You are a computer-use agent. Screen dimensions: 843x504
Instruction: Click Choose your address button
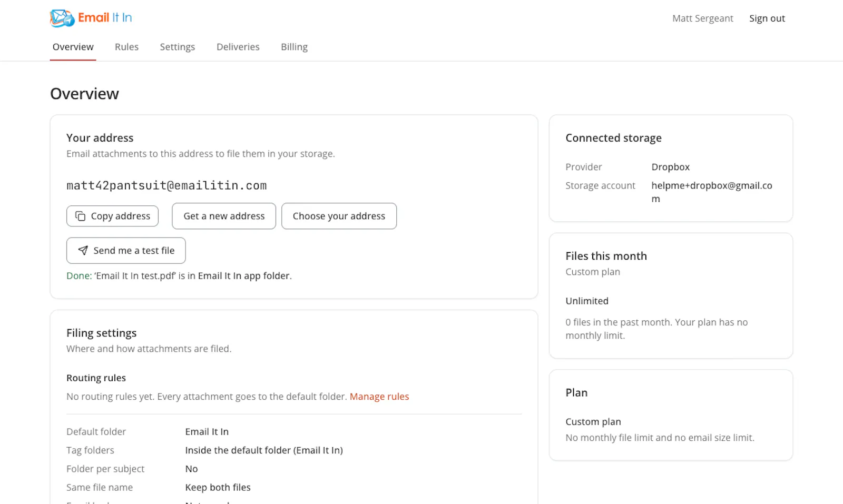(x=339, y=216)
